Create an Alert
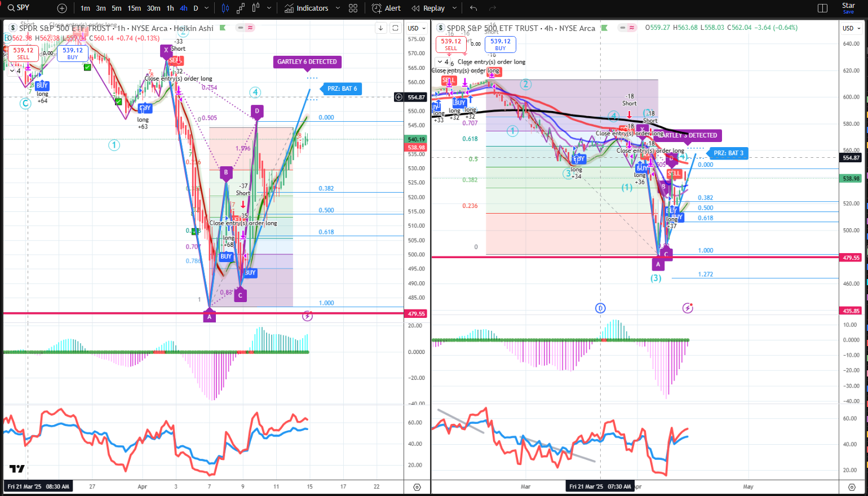 click(x=386, y=8)
